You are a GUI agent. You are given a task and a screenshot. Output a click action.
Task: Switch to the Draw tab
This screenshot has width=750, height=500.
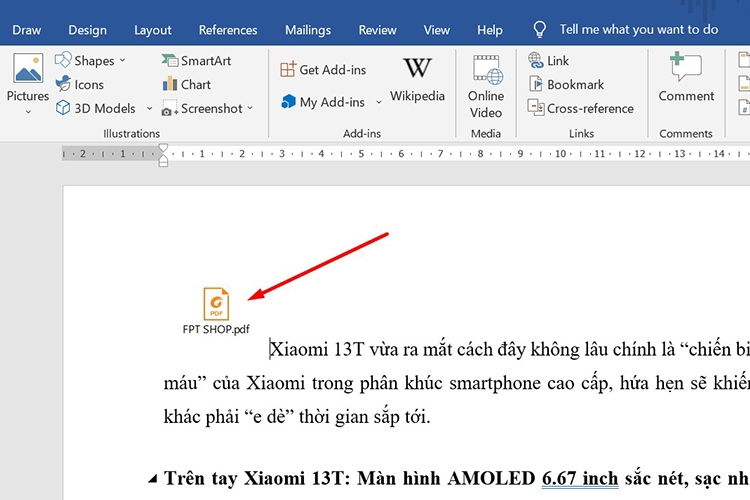click(27, 30)
